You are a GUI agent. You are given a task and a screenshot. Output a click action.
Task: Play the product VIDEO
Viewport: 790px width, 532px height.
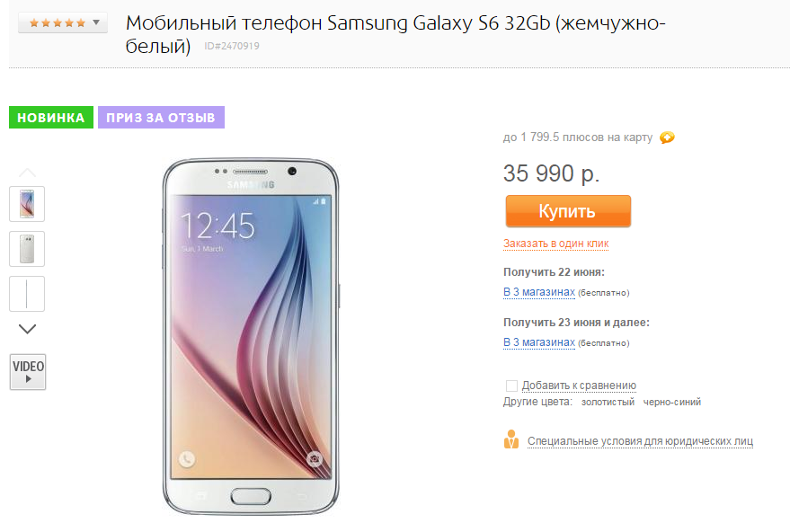(28, 372)
